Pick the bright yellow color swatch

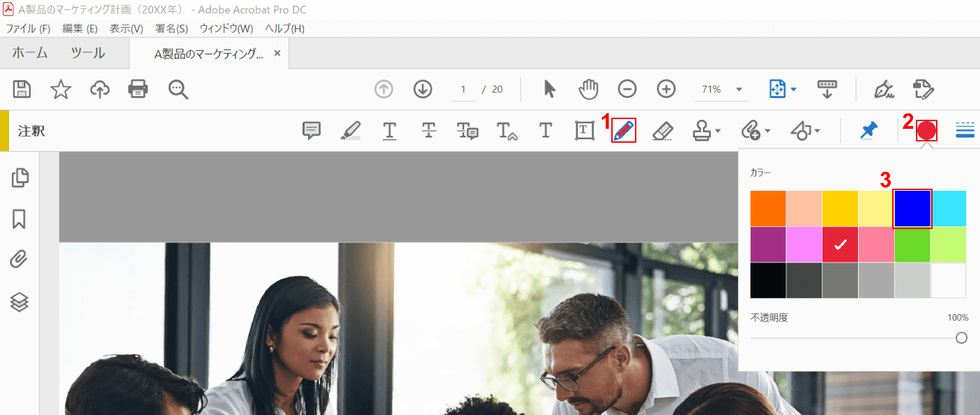(x=841, y=208)
